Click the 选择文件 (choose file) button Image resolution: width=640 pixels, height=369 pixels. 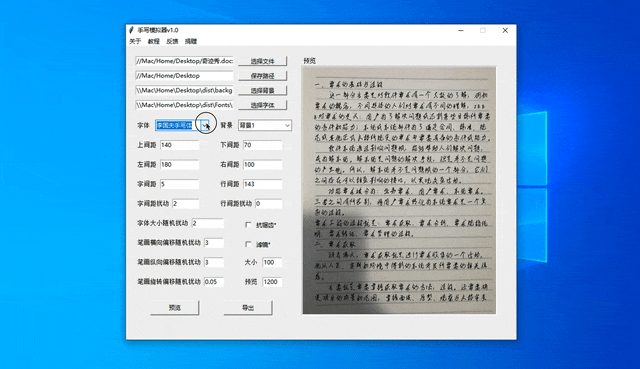click(262, 61)
